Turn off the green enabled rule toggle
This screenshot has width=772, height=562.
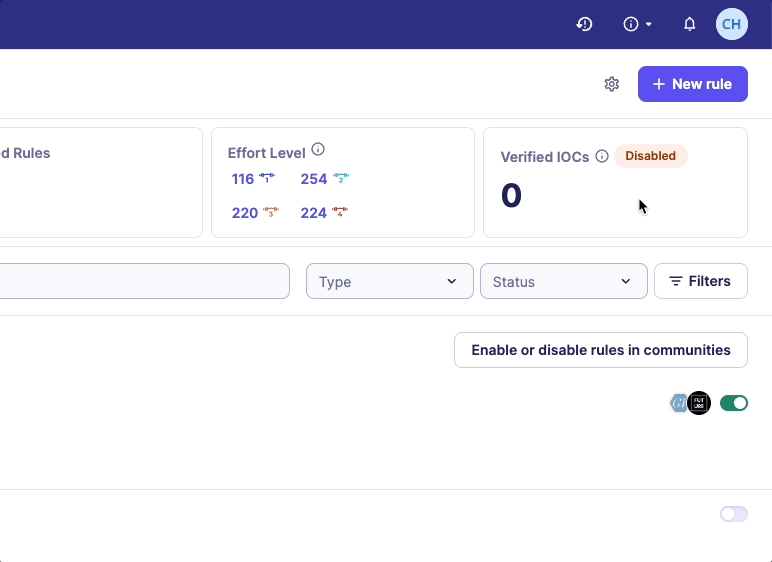pos(733,403)
